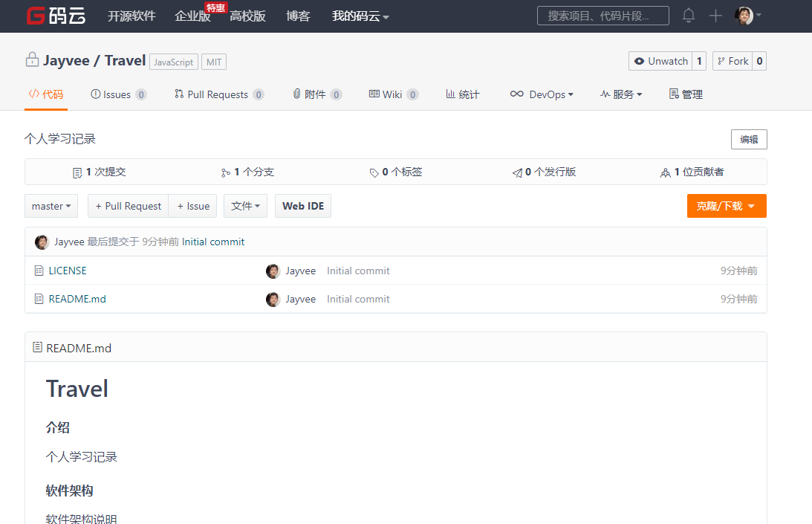Viewport: 812px width, 524px height.
Task: Click the 个标签 tag icon
Action: pos(374,172)
